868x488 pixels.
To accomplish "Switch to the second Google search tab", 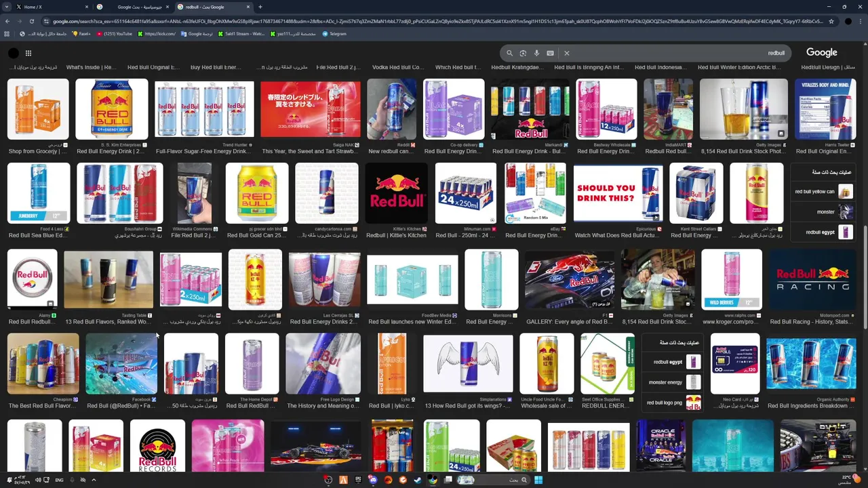I will [134, 7].
